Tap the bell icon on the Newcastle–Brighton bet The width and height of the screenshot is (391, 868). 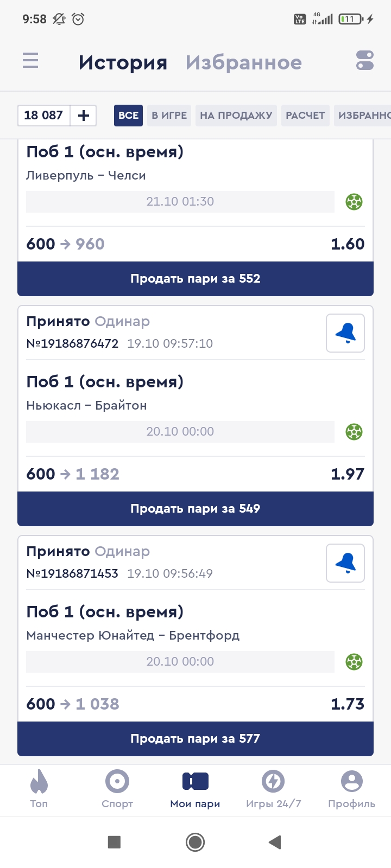coord(345,333)
